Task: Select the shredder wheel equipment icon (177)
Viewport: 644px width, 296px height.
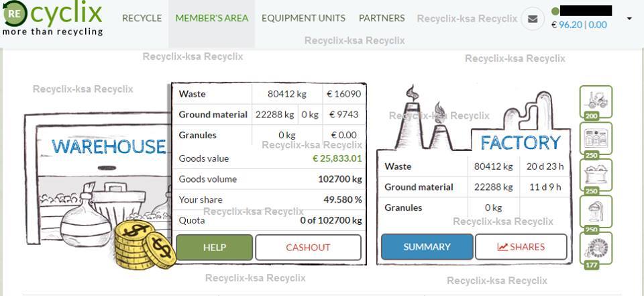Action: coord(596,250)
